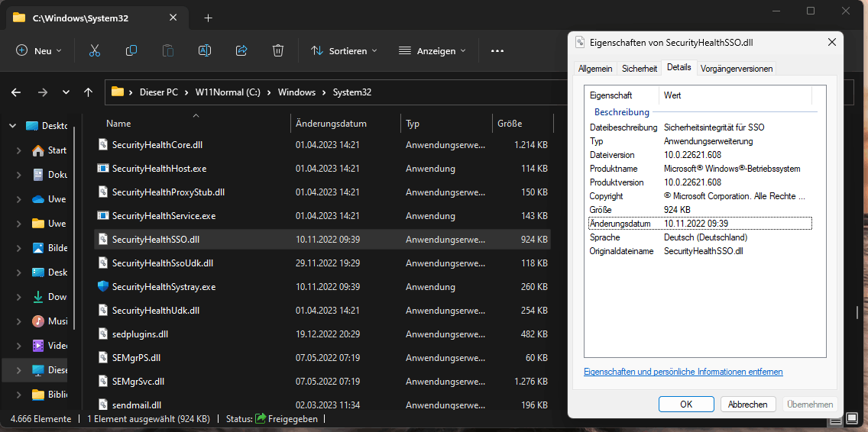Image resolution: width=868 pixels, height=432 pixels.
Task: Click the sedplugins.dll file icon
Action: [103, 334]
